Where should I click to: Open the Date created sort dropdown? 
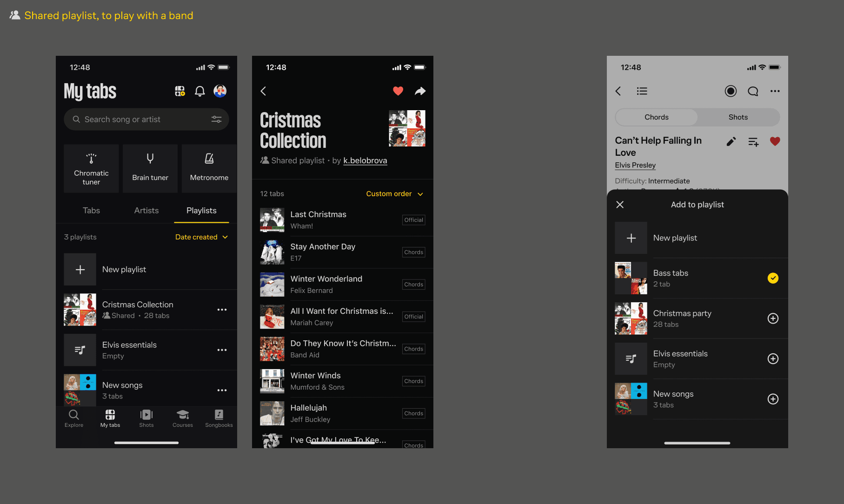pos(201,237)
